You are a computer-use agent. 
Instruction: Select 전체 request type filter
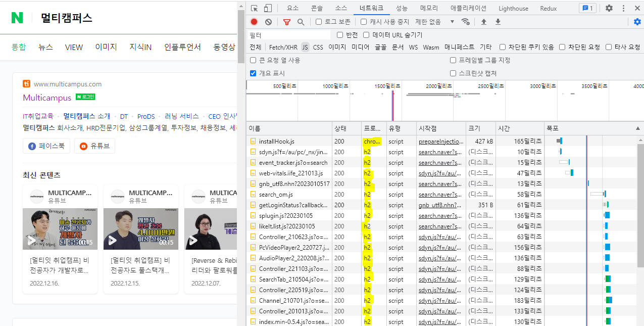coord(256,47)
